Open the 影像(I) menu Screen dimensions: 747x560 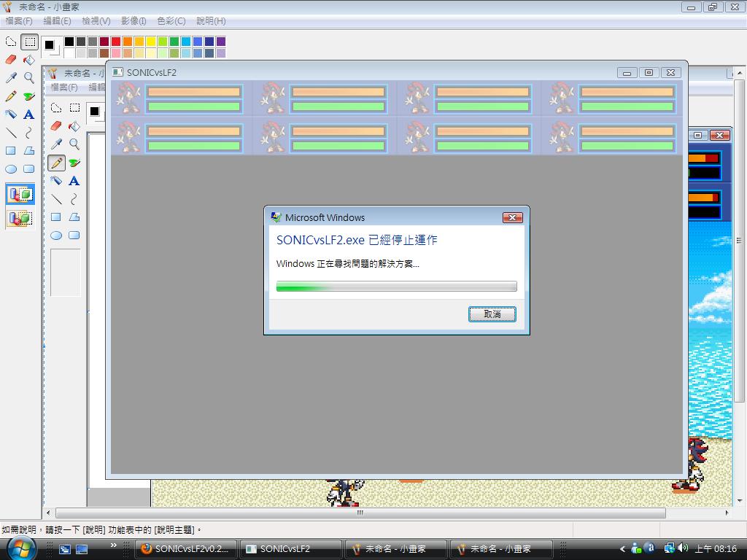pos(133,21)
